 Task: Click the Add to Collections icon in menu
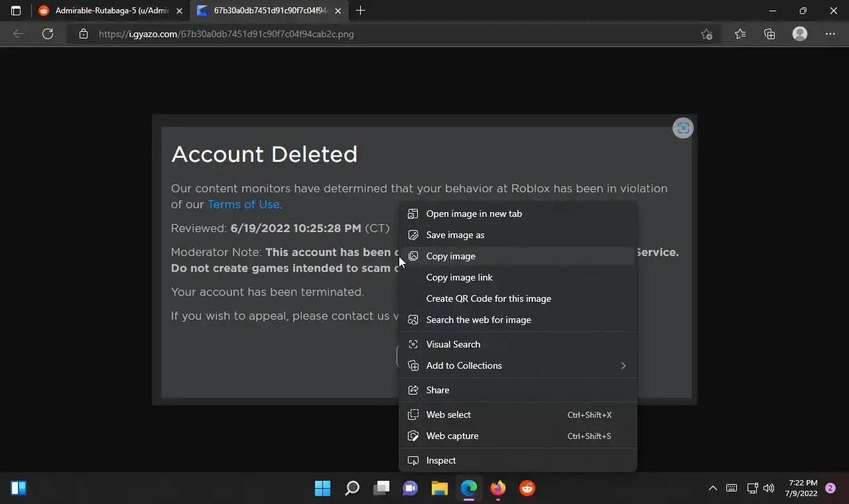(413, 365)
